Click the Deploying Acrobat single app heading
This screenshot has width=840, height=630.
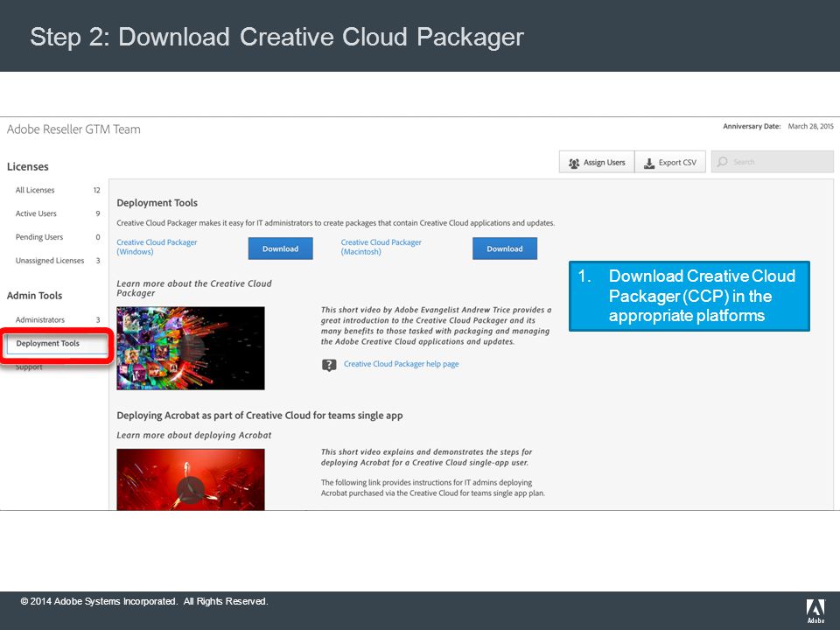pos(260,416)
